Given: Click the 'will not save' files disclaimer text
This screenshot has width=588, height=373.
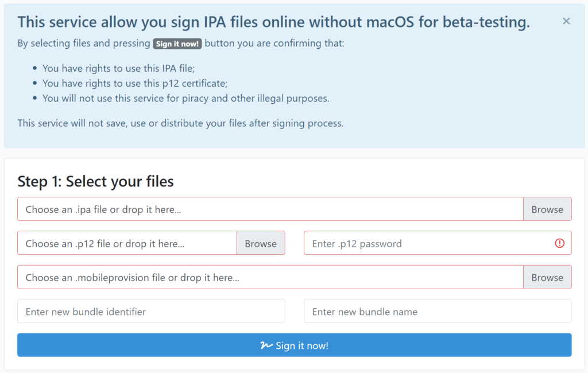Looking at the screenshot, I should point(180,123).
